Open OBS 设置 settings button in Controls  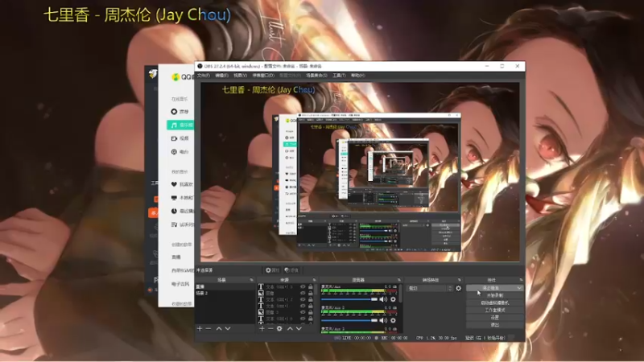(495, 317)
